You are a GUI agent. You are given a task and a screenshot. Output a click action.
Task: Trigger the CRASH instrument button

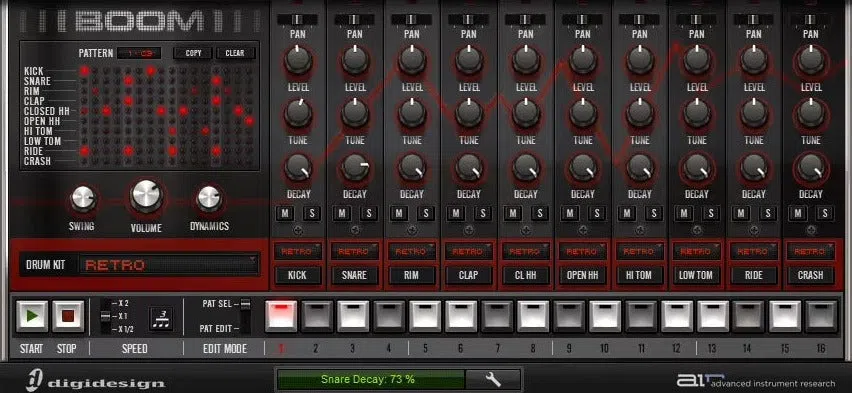[811, 275]
